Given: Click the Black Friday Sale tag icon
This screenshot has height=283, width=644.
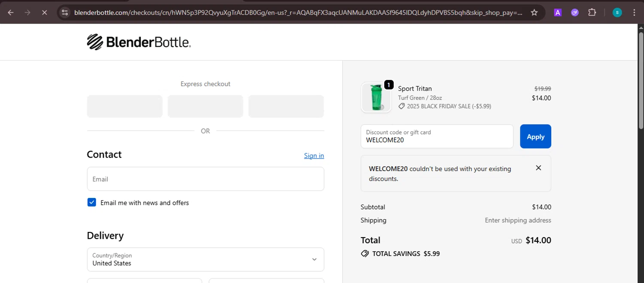Looking at the screenshot, I should (x=401, y=106).
